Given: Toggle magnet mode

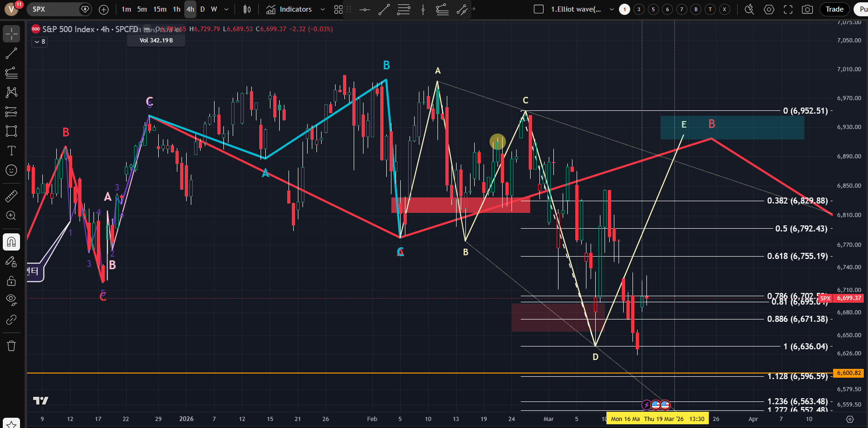Looking at the screenshot, I should point(11,242).
